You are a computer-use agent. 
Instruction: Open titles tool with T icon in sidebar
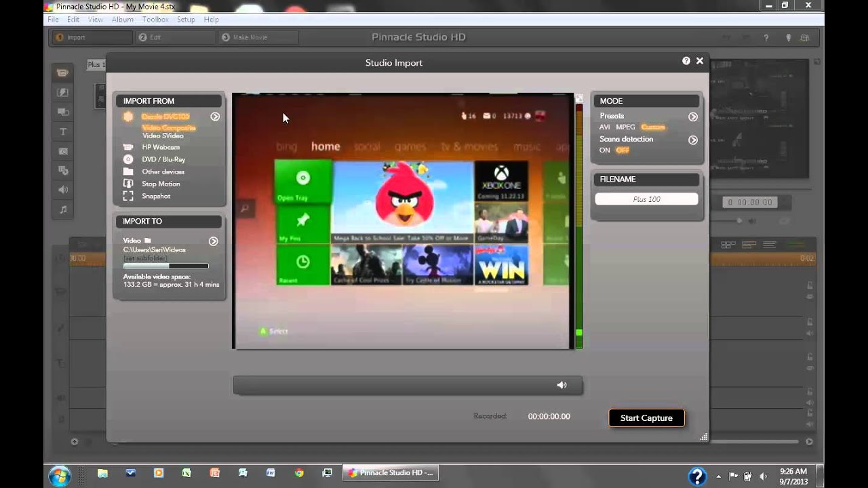[x=63, y=131]
